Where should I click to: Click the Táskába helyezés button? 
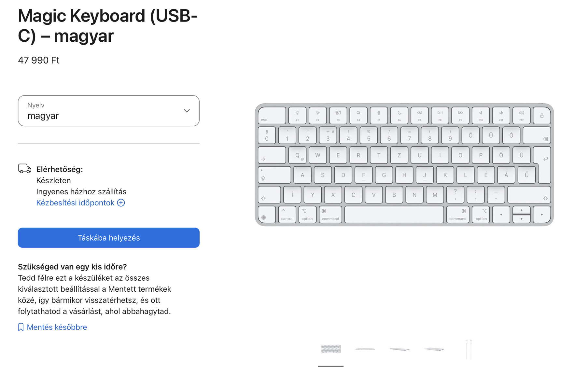(108, 238)
